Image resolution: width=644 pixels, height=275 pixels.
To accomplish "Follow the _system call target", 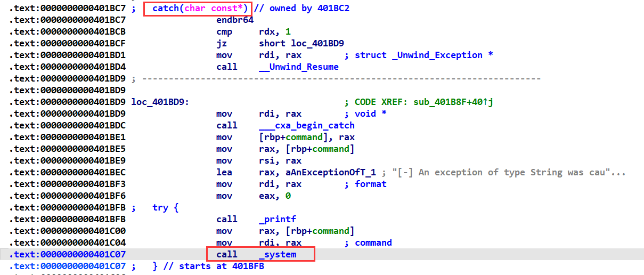I will coord(278,255).
